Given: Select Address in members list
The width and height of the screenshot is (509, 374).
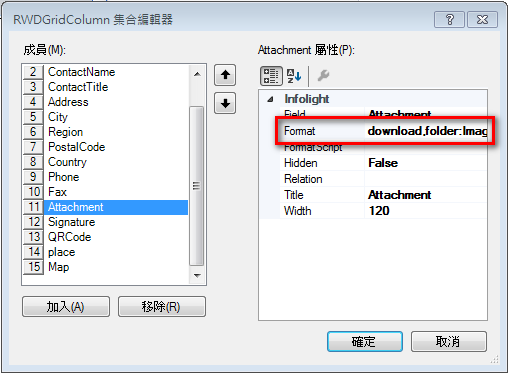Looking at the screenshot, I should click(105, 102).
